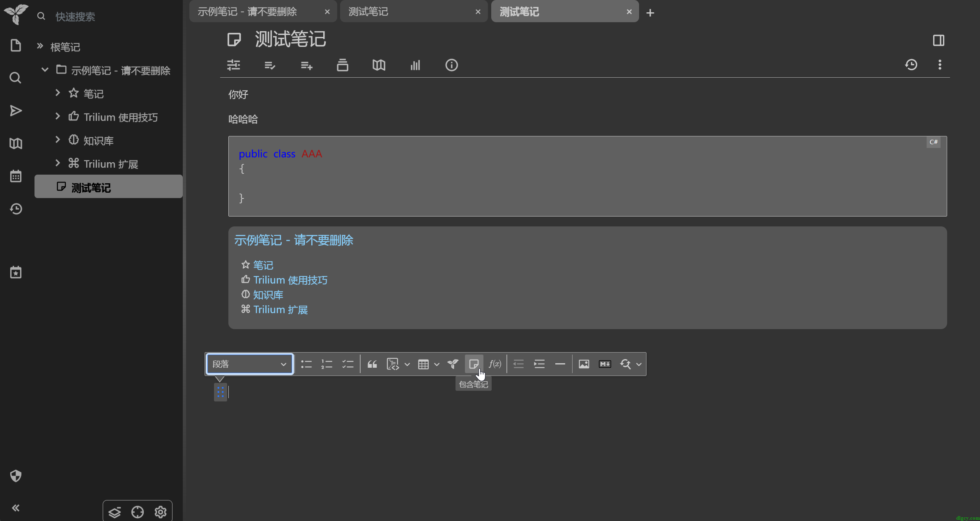
Task: Select 测试笔记 in the note tree
Action: coord(108,187)
